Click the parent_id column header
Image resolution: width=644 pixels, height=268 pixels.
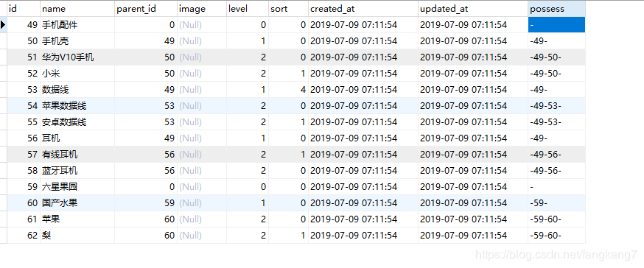[146, 9]
